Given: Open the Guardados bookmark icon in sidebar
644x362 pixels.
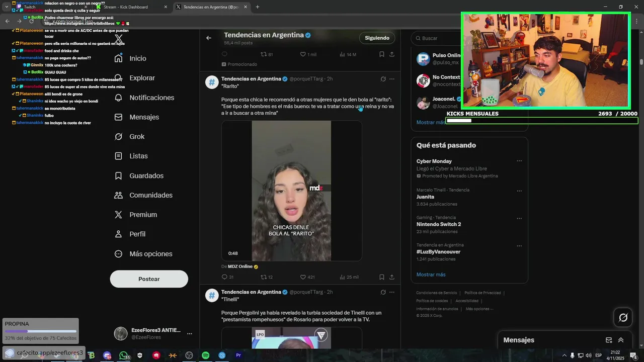Looking at the screenshot, I should (x=119, y=176).
